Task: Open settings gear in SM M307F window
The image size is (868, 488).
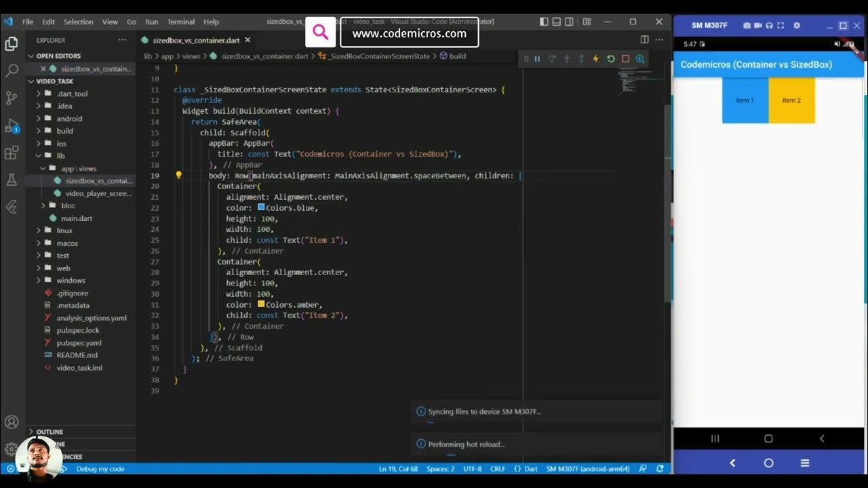Action: pyautogui.click(x=797, y=26)
